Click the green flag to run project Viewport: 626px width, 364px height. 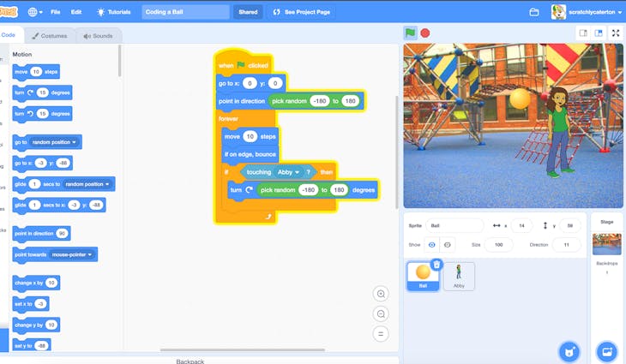[410, 33]
